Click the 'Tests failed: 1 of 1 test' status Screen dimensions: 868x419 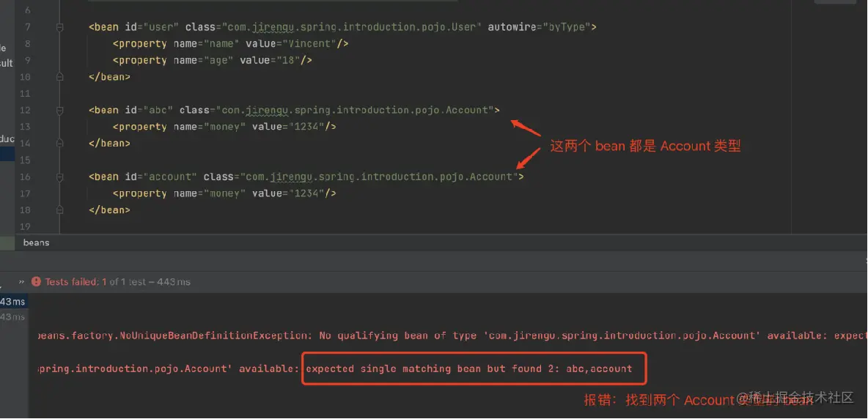(117, 282)
